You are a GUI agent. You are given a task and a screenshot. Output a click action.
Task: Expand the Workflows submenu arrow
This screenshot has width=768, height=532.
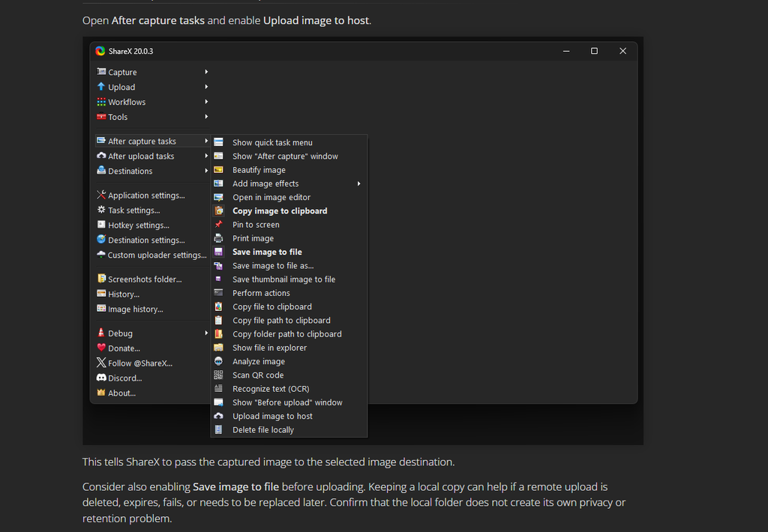click(x=206, y=102)
